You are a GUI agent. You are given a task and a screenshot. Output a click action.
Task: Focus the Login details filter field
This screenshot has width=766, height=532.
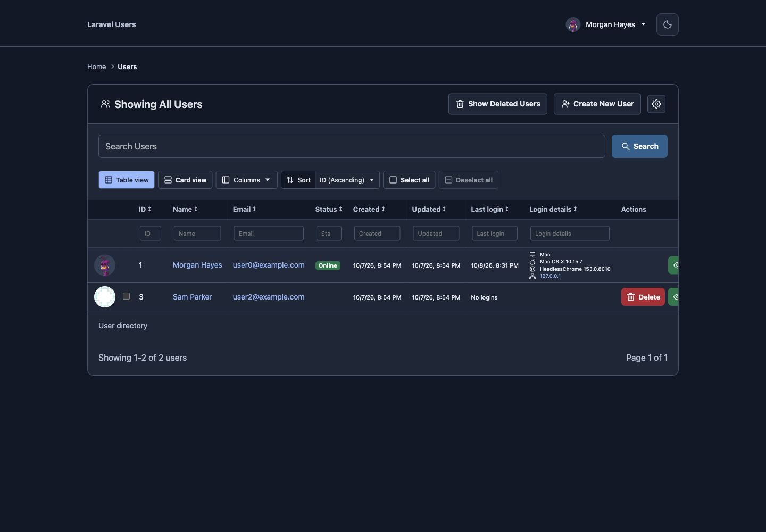coord(570,233)
